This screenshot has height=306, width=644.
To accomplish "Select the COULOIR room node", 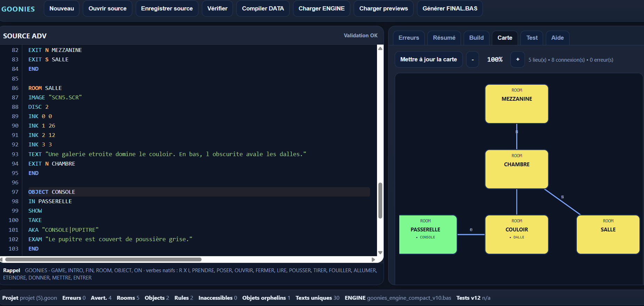I will click(517, 235).
